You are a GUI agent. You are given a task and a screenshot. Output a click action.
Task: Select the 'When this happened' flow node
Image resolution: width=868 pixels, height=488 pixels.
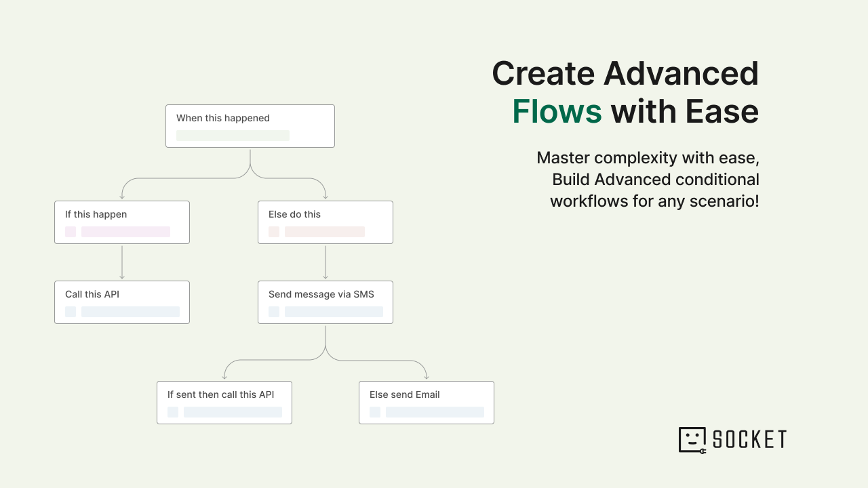250,126
